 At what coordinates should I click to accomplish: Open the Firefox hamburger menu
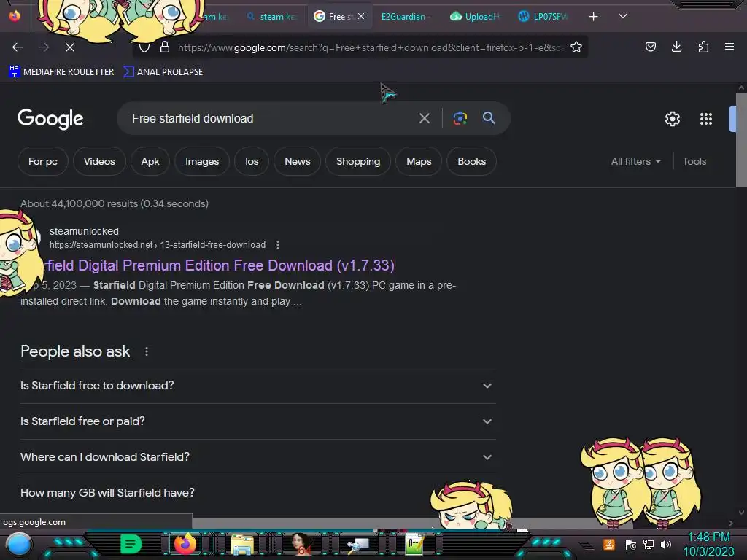tap(729, 47)
